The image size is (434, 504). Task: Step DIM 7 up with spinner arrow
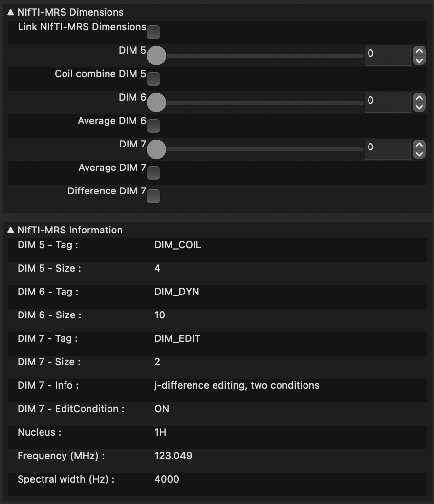419,145
